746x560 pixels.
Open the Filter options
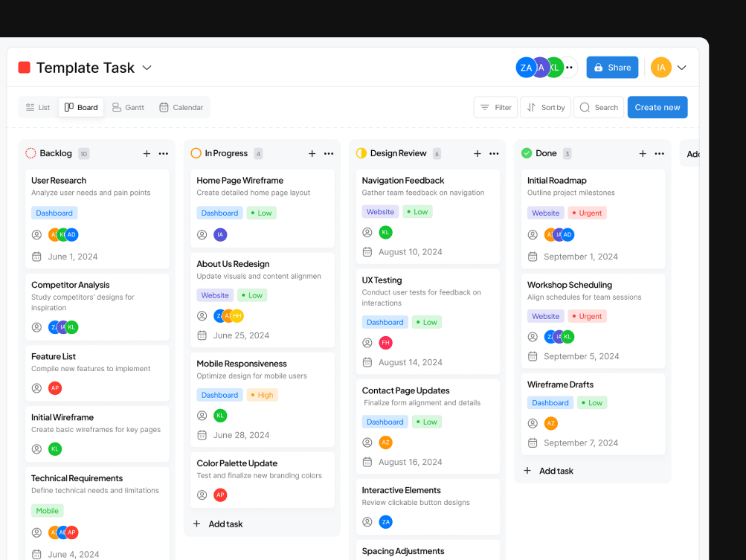pos(495,106)
